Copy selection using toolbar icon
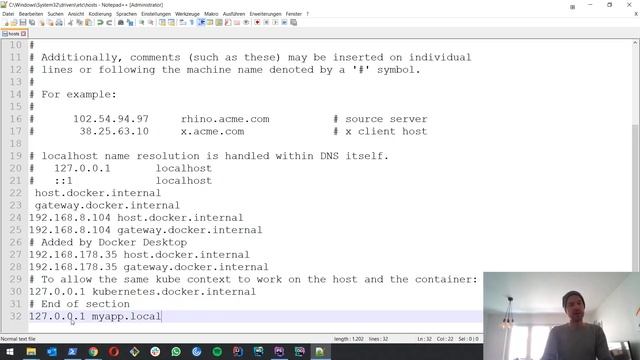The height and width of the screenshot is (360, 640). coord(80,22)
